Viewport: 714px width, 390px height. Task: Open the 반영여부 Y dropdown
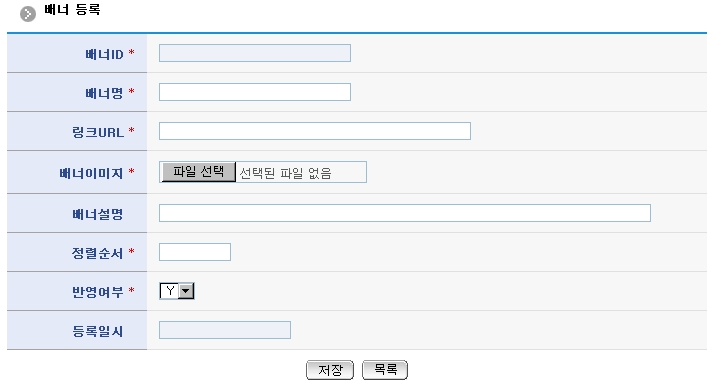[x=177, y=291]
